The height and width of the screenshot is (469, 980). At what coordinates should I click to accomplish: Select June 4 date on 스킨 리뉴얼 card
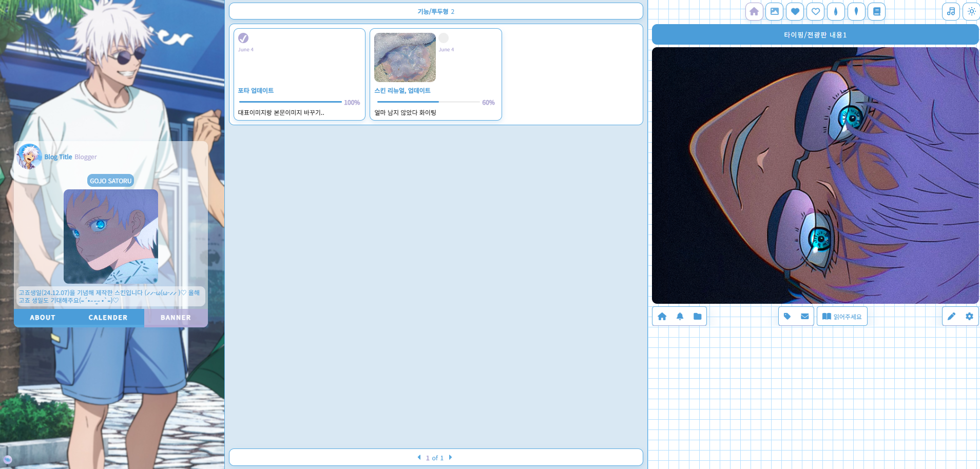tap(446, 50)
